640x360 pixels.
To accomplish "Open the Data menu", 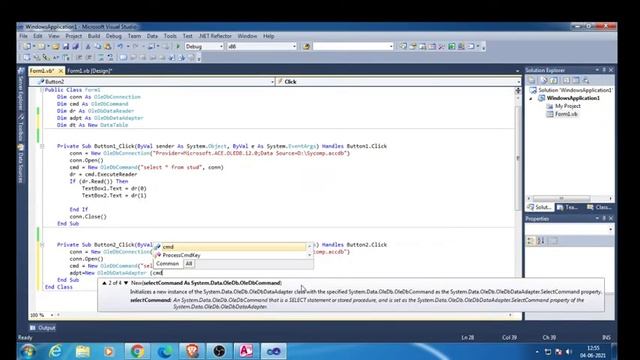I will tap(152, 36).
